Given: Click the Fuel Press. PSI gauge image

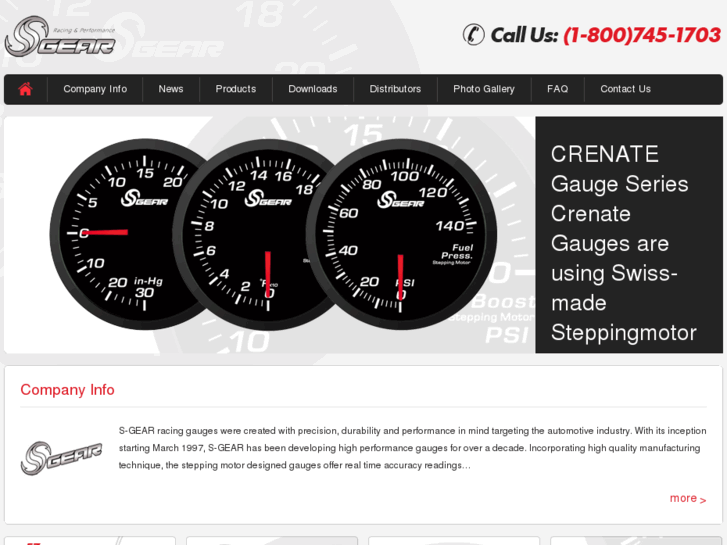Looking at the screenshot, I should [x=401, y=234].
